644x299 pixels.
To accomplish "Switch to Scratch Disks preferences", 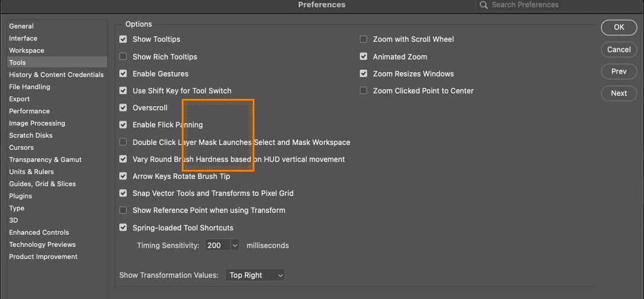I will [30, 135].
